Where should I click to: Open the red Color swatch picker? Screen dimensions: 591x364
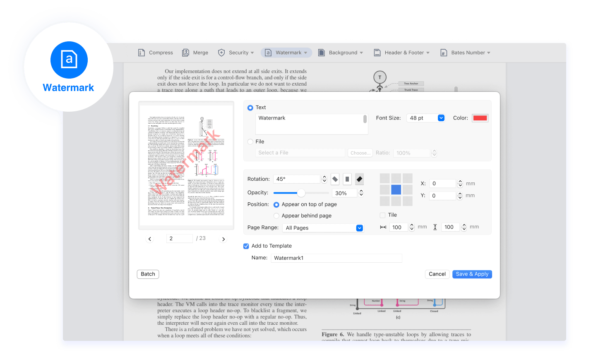click(x=480, y=118)
